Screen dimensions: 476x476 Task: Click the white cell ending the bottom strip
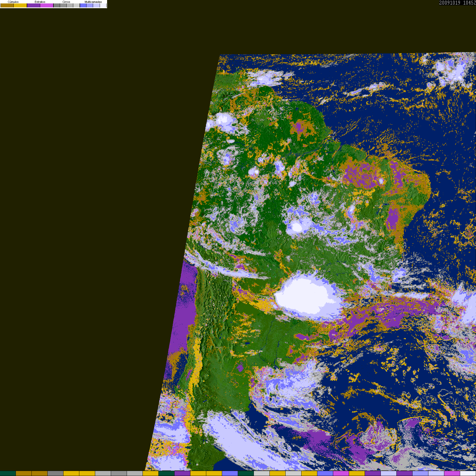tap(468, 473)
